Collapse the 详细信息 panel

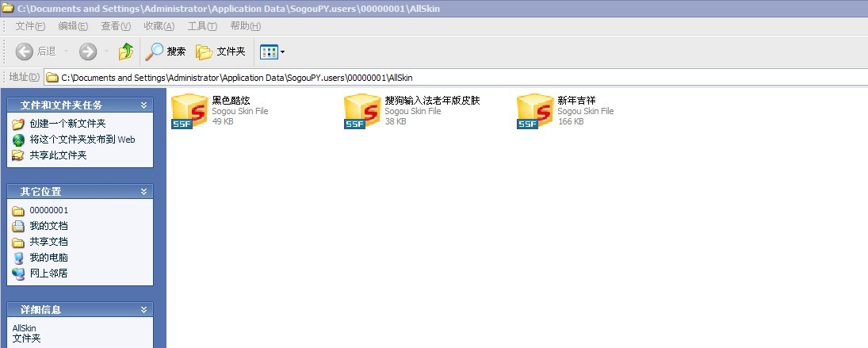pos(143,310)
